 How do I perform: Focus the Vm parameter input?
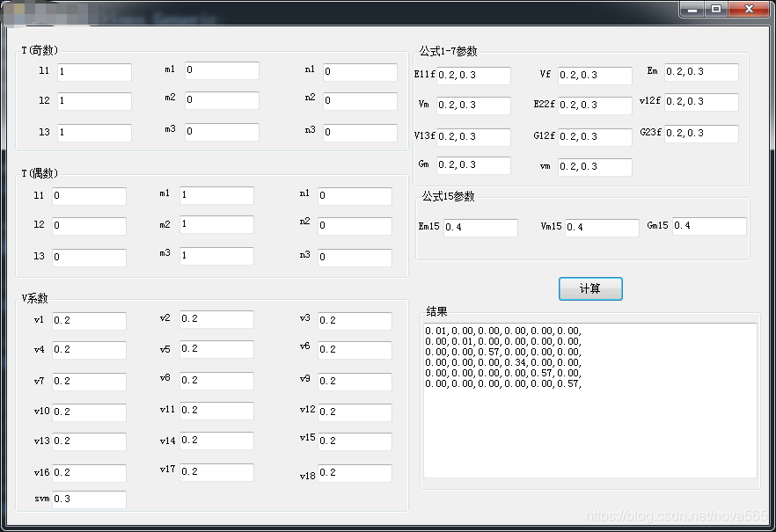click(x=473, y=106)
